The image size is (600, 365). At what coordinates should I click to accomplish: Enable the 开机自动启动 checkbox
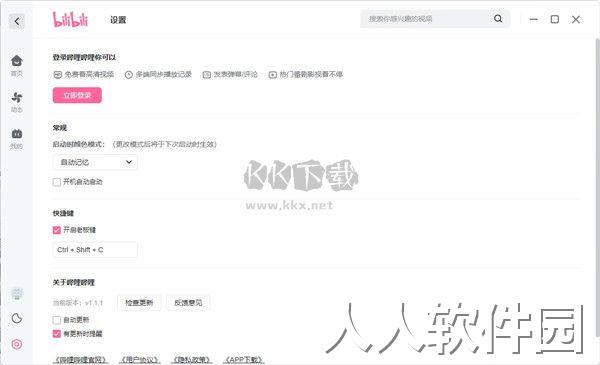coord(57,182)
